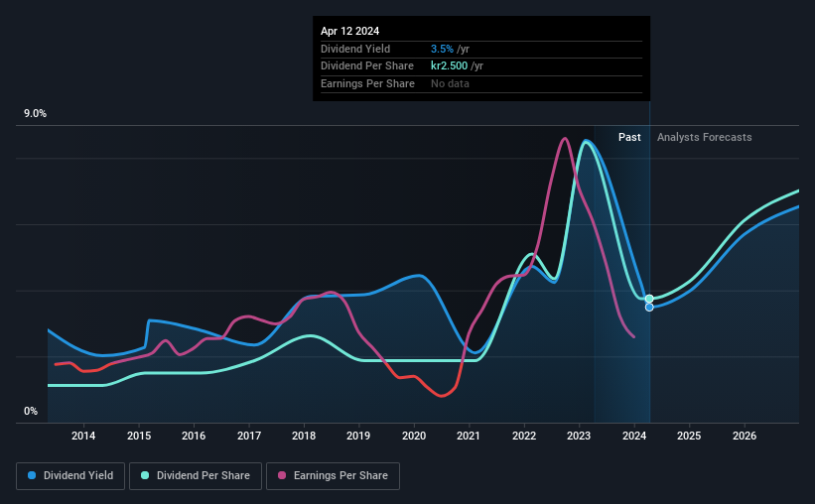The image size is (815, 504).
Task: Click the teal dividend per share data point marker
Action: (649, 299)
